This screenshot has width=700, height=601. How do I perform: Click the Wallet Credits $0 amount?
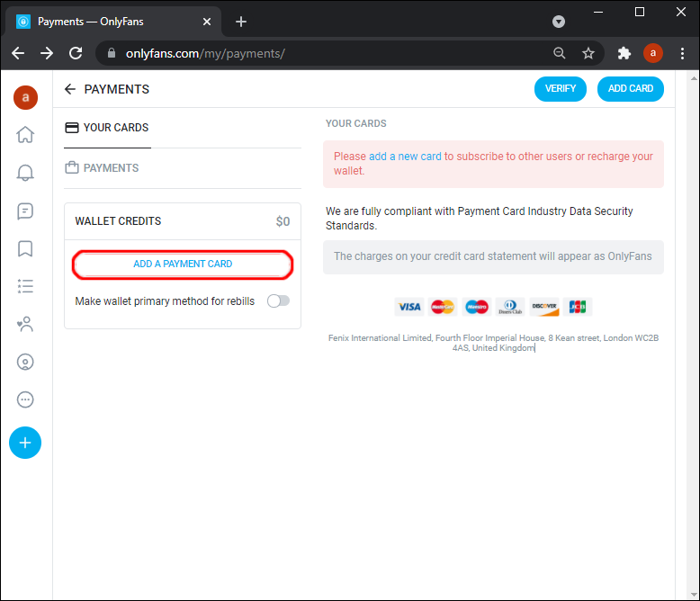click(283, 221)
